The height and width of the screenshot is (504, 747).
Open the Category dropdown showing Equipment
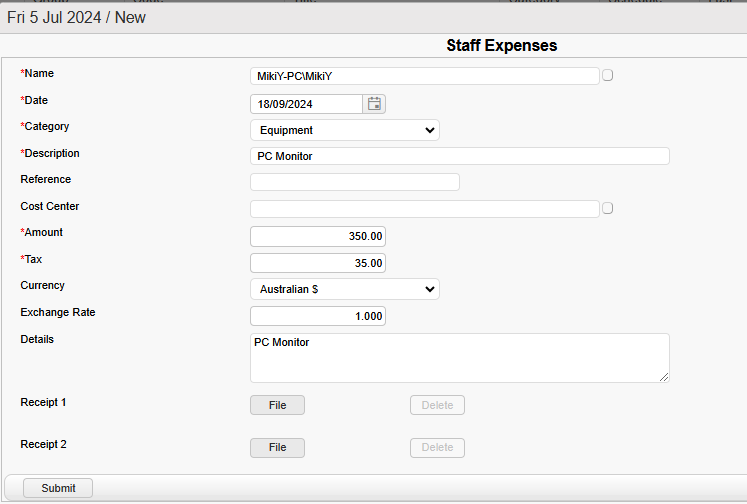coord(344,130)
